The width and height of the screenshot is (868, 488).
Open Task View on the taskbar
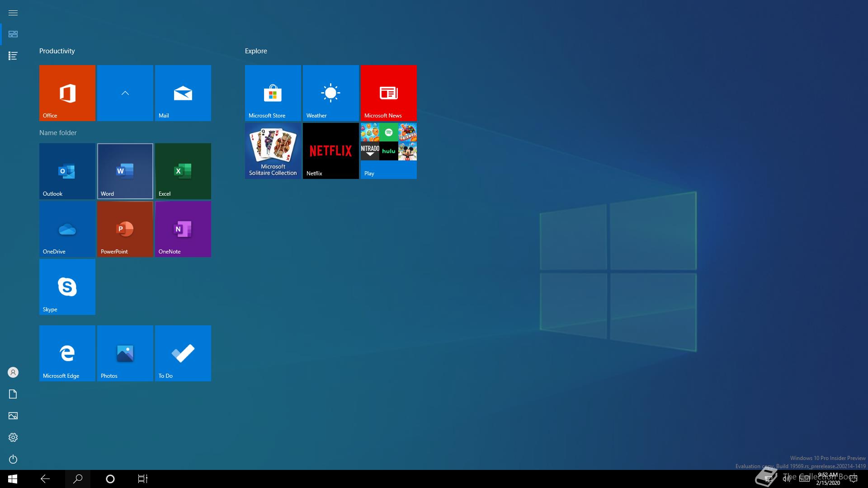(x=143, y=479)
